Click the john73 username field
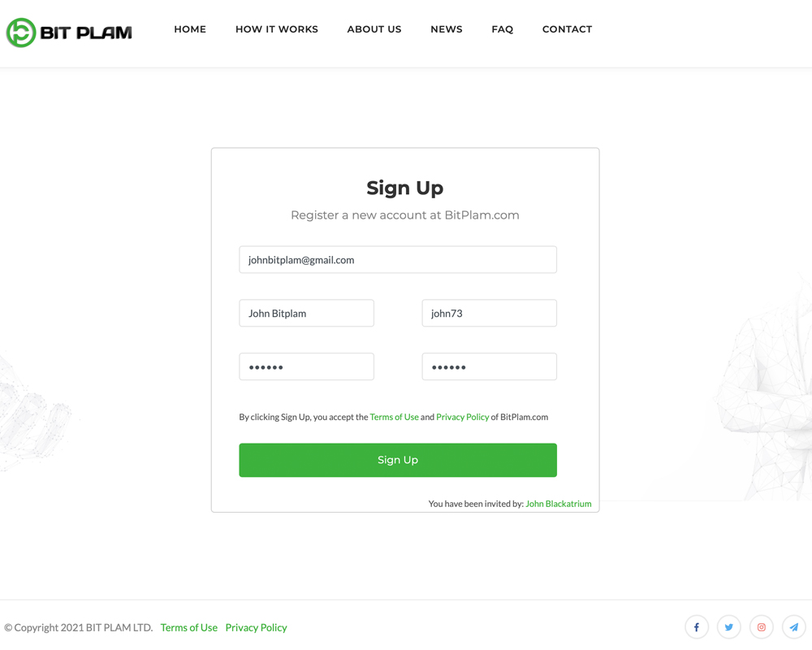The height and width of the screenshot is (650, 812). point(490,313)
